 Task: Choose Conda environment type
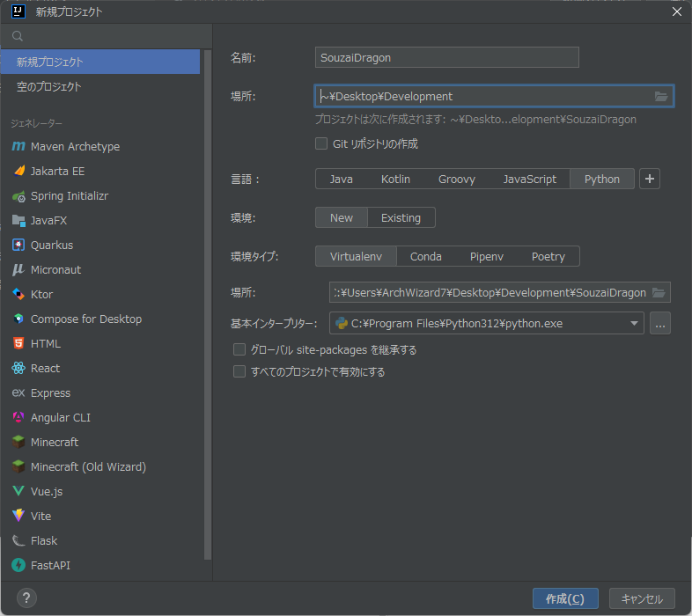(x=425, y=256)
